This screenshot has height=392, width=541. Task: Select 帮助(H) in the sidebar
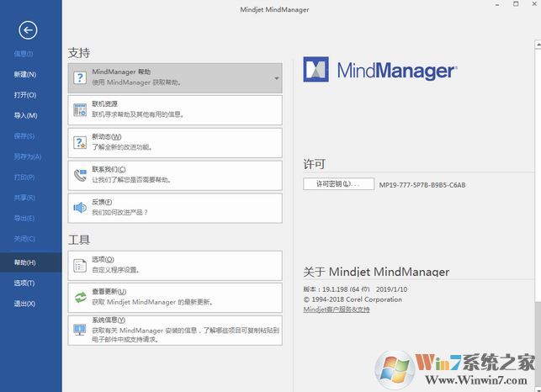coord(30,262)
